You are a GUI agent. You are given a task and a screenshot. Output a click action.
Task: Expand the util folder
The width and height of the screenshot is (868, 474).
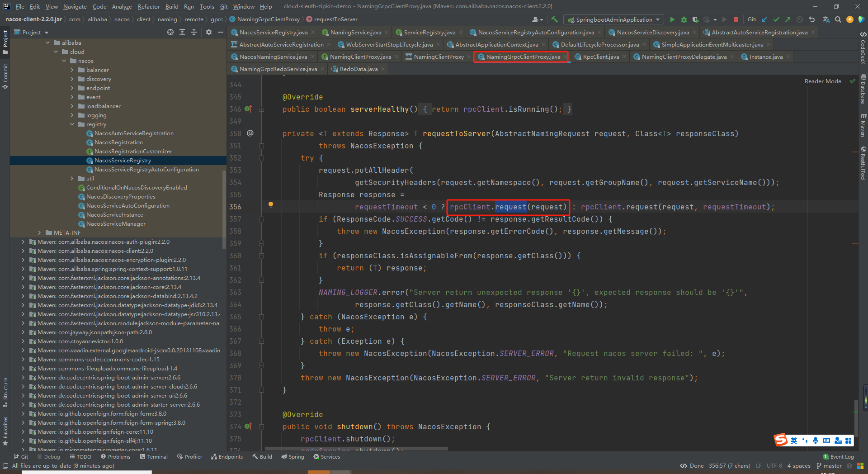coord(72,179)
